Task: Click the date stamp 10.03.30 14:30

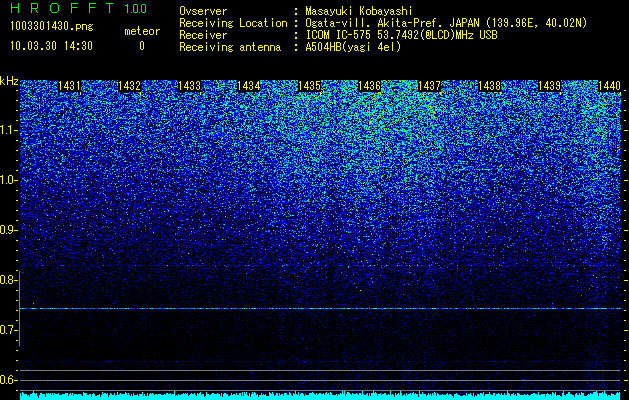Action: point(51,46)
